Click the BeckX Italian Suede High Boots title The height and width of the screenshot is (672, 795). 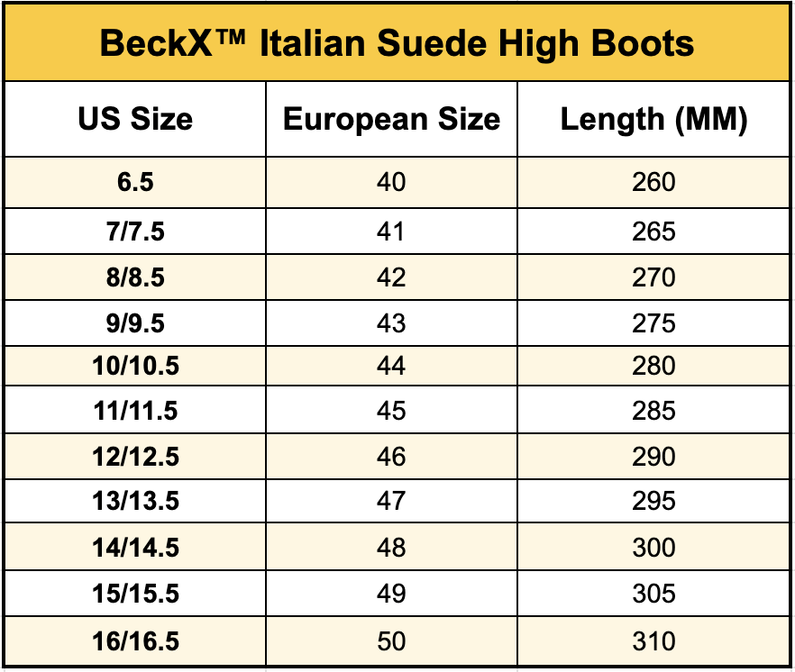(397, 42)
